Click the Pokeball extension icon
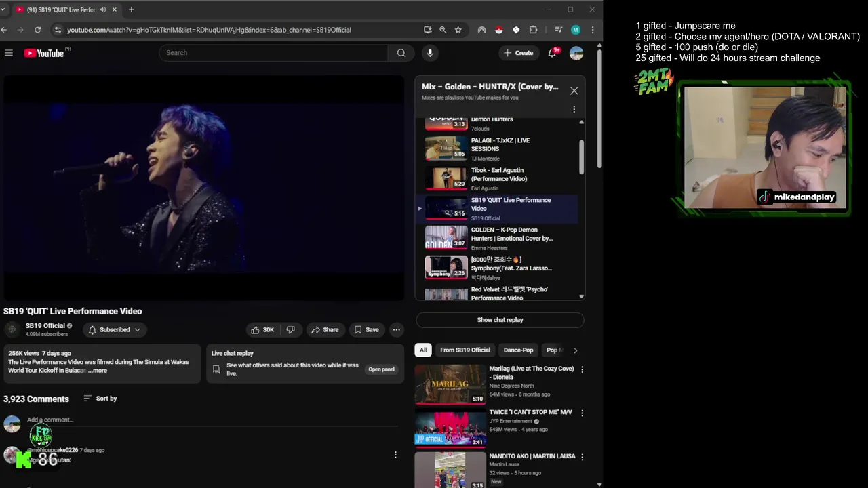The height and width of the screenshot is (488, 868). click(499, 30)
